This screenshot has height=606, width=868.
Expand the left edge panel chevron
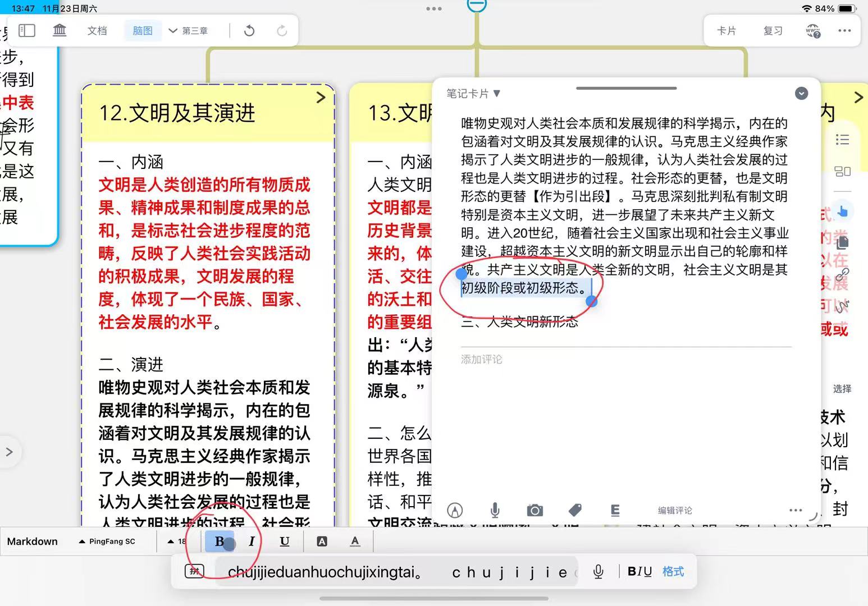10,452
